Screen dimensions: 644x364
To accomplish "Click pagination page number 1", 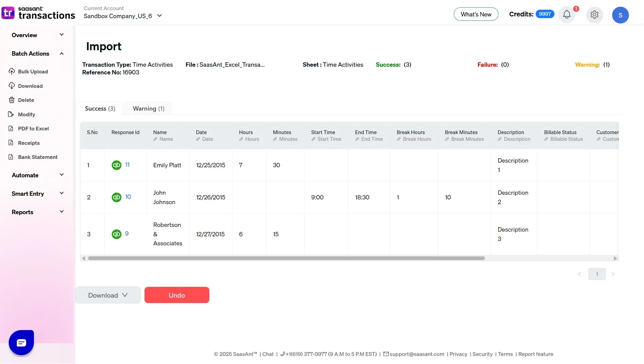I will [x=597, y=274].
